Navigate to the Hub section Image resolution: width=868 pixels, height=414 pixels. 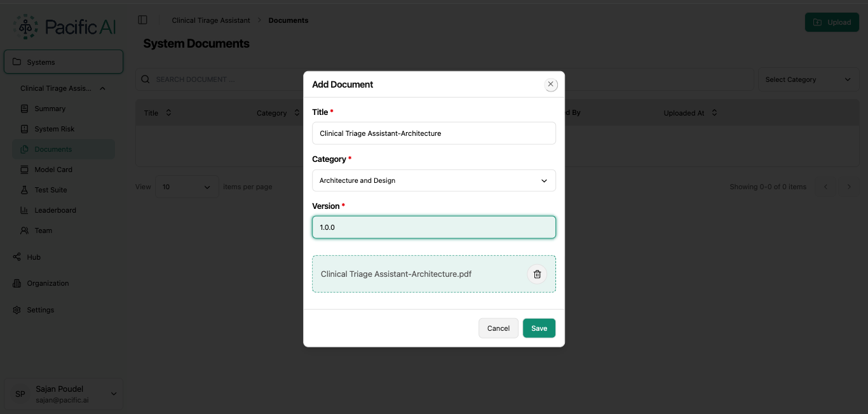(x=32, y=257)
